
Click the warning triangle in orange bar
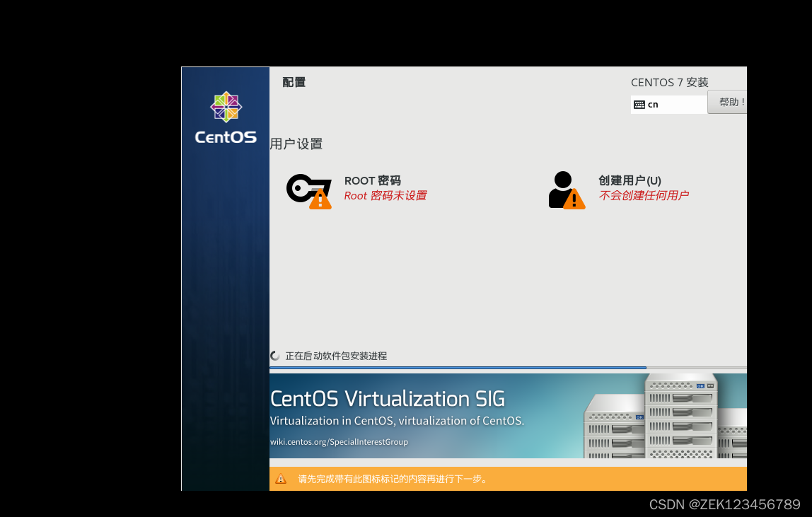[x=281, y=479]
